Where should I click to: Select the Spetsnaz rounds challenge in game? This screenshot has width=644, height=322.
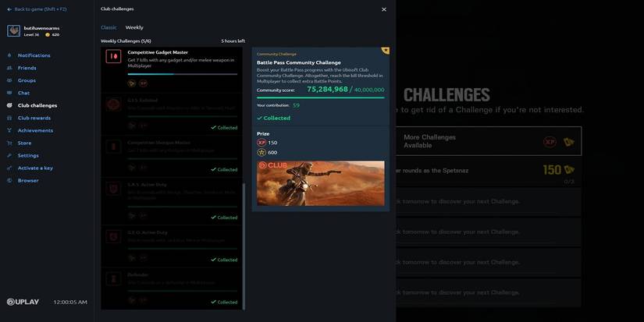click(x=489, y=172)
